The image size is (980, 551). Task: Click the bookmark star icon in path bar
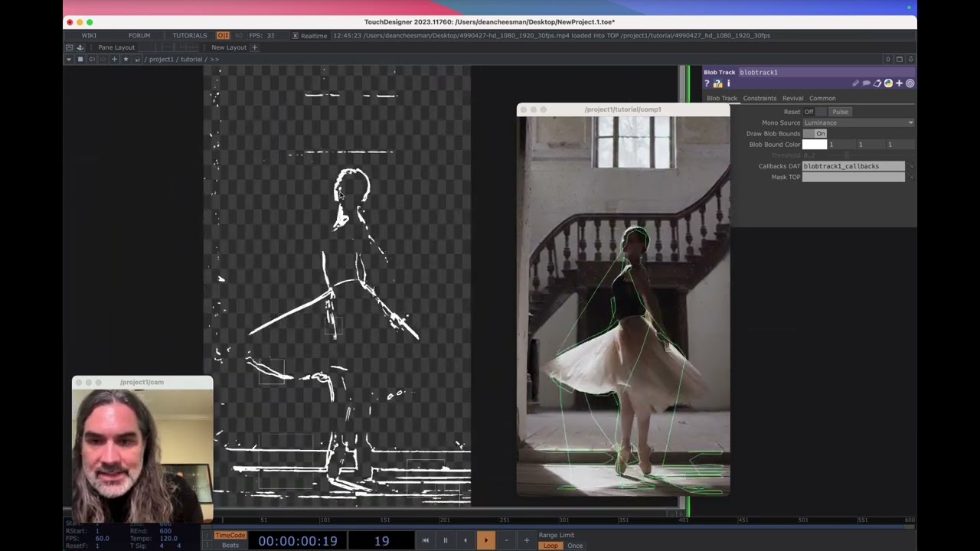click(126, 59)
